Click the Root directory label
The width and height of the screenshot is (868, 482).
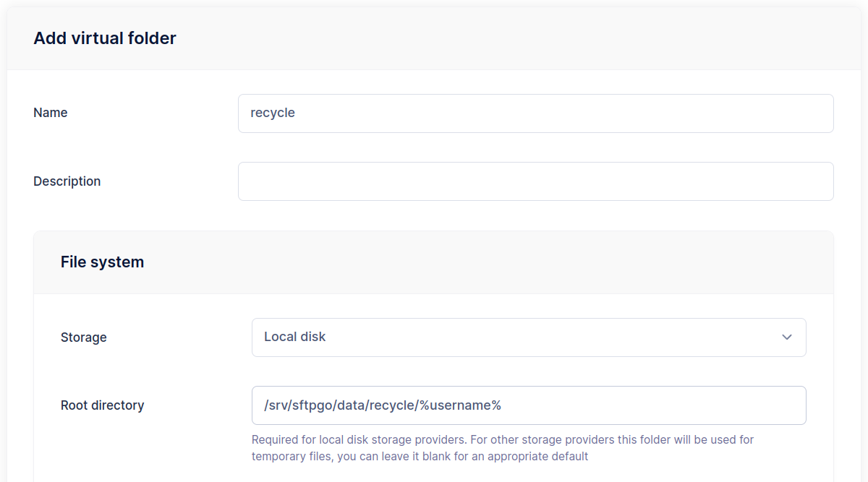click(102, 405)
